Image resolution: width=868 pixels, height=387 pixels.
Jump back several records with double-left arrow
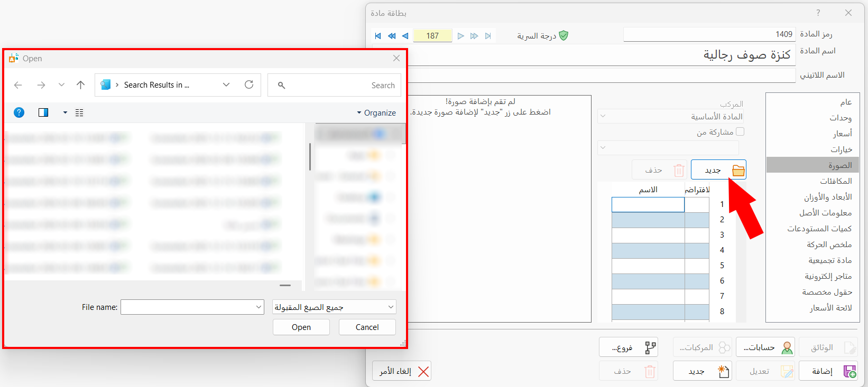point(392,36)
